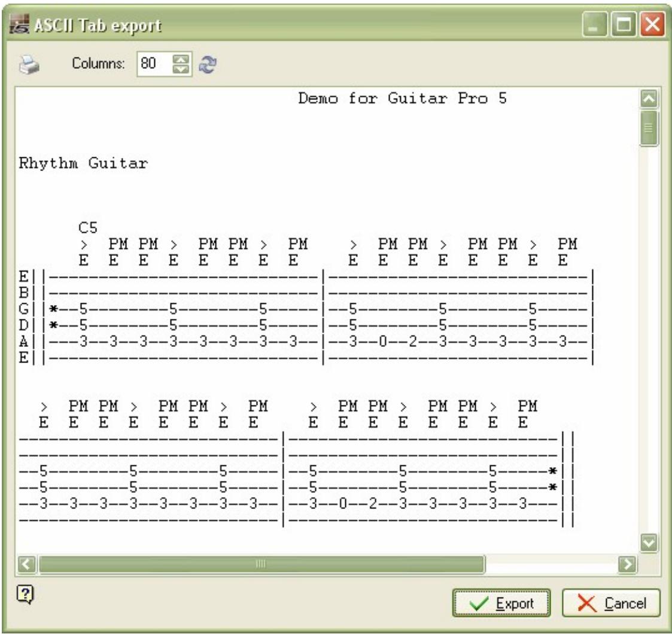Click the help question mark icon
This screenshot has height=634, width=672.
25,594
